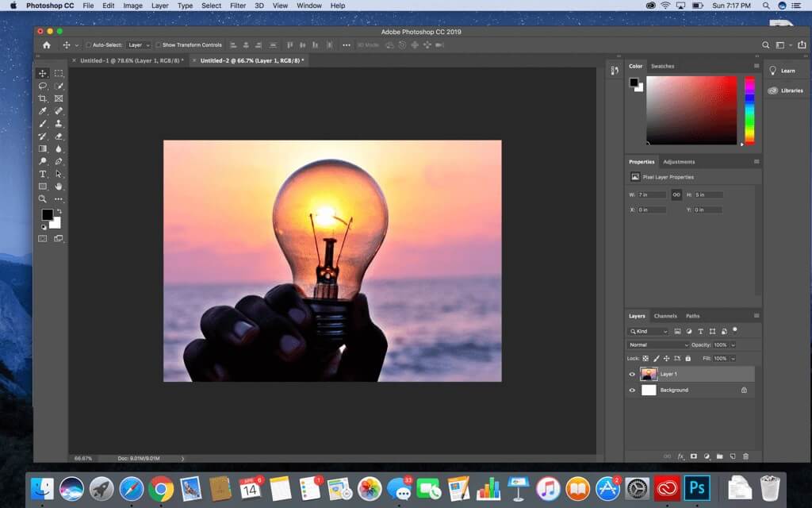Select the Clone Stamp tool
Screen dimensions: 812x508
(x=58, y=124)
